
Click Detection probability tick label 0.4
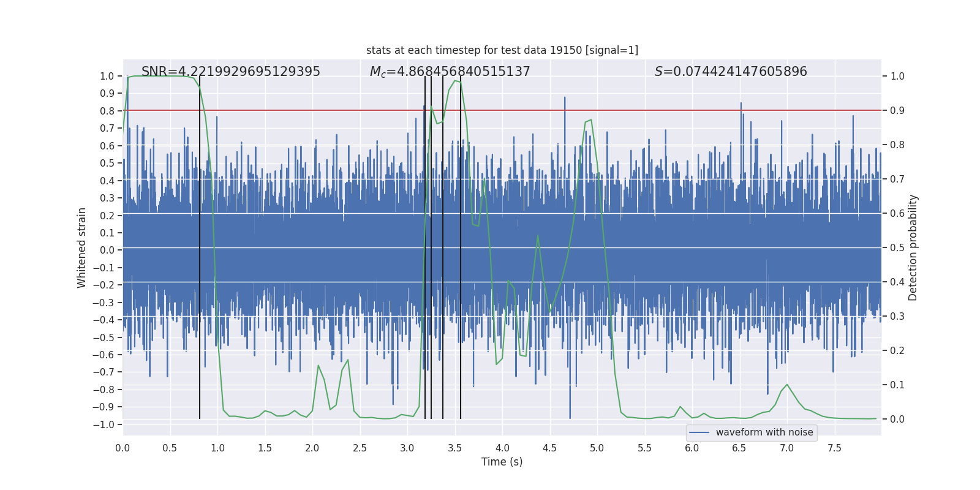pyautogui.click(x=897, y=282)
